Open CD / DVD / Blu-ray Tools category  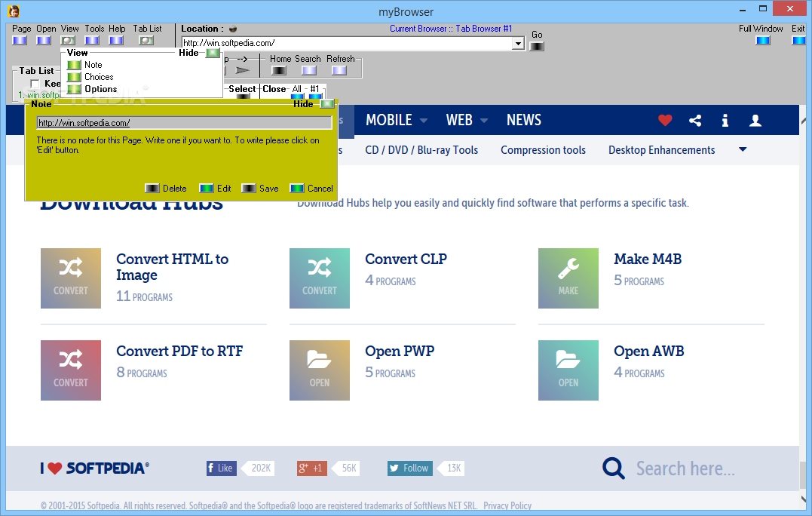(x=421, y=150)
